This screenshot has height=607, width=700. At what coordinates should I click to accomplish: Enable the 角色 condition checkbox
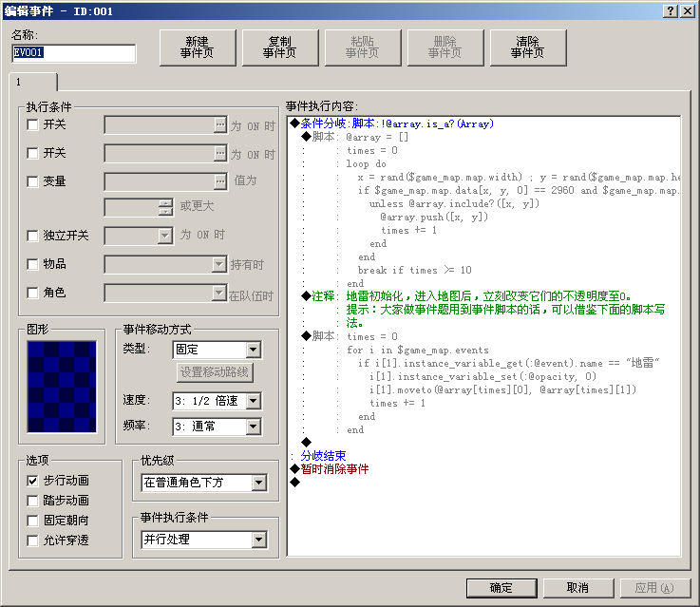32,293
